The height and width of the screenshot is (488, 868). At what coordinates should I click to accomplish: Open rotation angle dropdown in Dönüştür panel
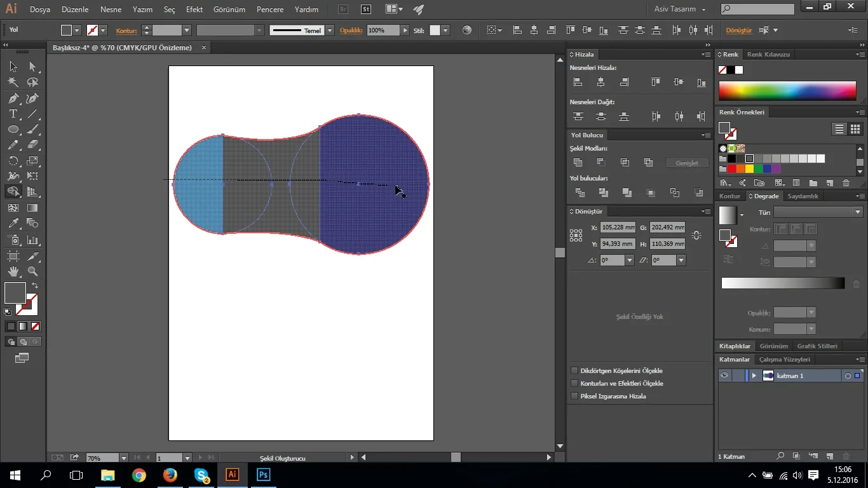pos(630,260)
